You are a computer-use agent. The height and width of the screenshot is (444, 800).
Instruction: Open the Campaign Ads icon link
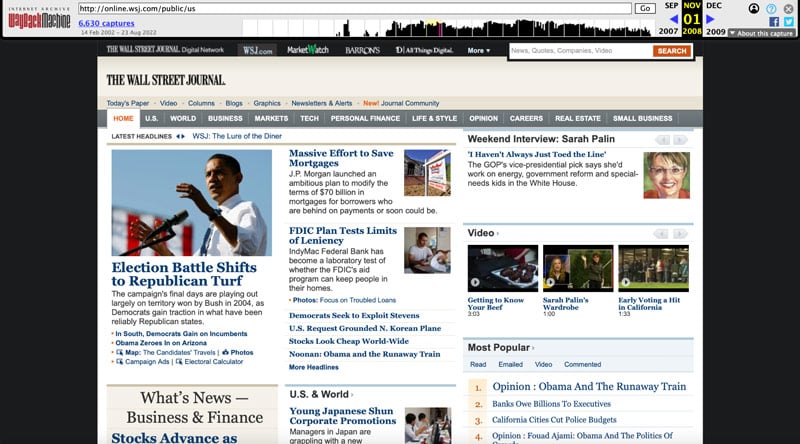(x=119, y=361)
